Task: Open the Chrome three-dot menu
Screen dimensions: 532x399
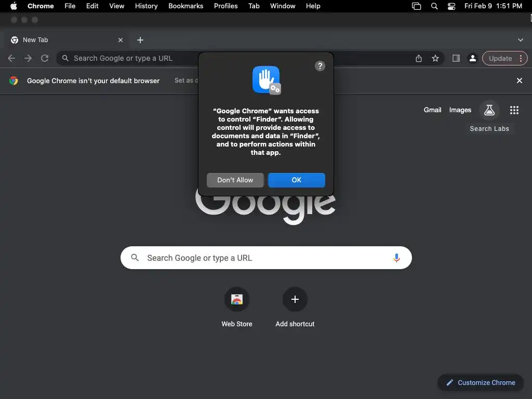Action: [521, 58]
